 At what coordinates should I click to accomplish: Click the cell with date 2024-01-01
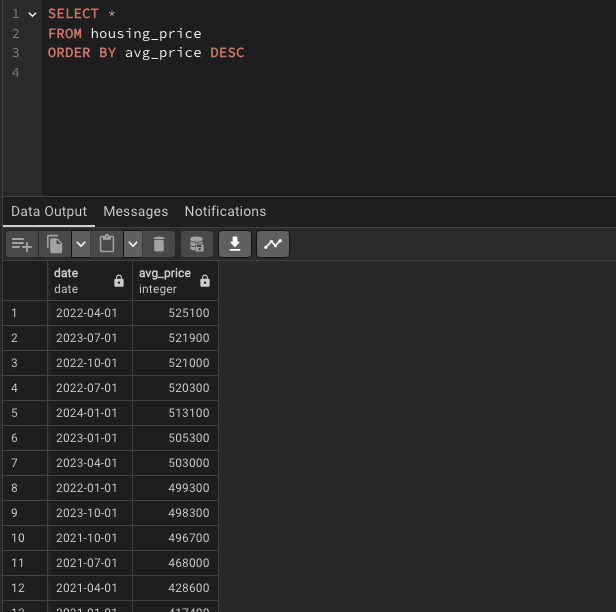90,413
